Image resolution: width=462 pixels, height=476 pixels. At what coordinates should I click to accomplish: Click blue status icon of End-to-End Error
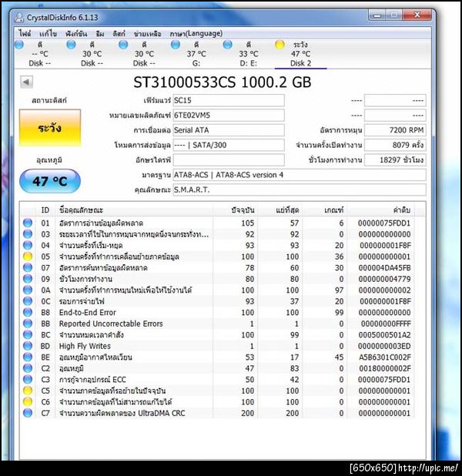point(28,313)
